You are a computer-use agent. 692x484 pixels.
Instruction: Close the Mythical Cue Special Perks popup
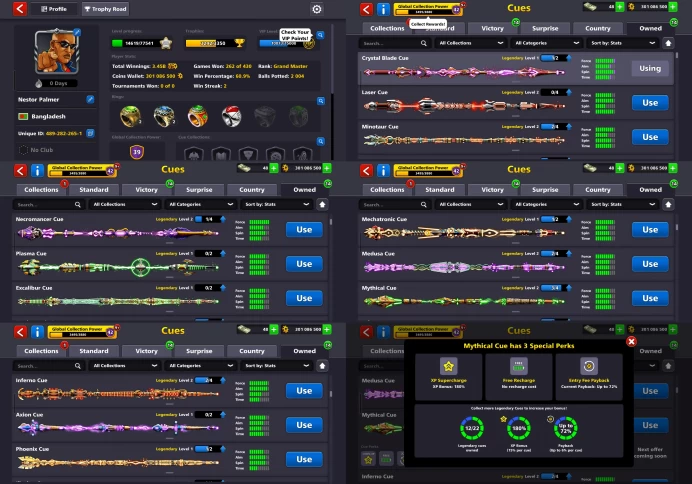(632, 341)
